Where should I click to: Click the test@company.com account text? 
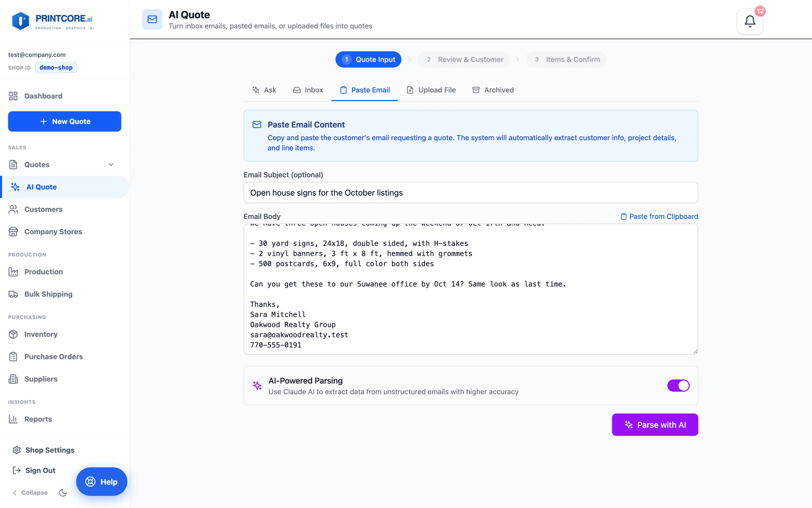37,55
